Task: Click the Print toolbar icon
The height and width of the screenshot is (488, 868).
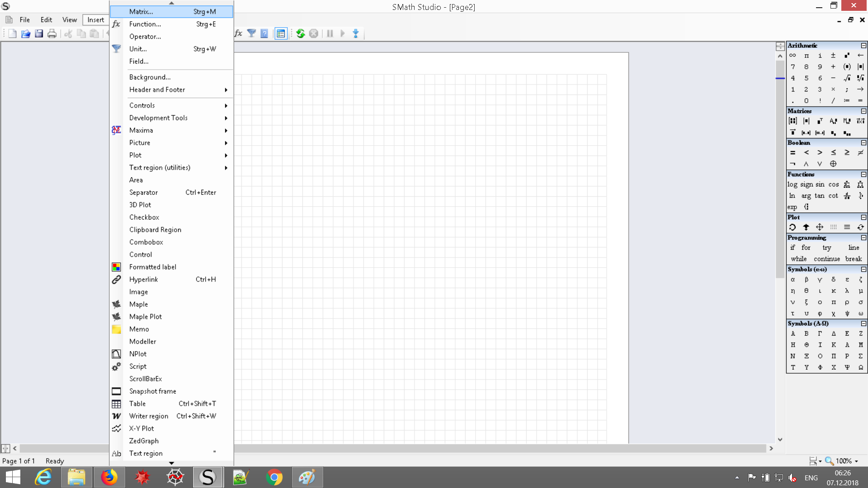Action: point(52,33)
